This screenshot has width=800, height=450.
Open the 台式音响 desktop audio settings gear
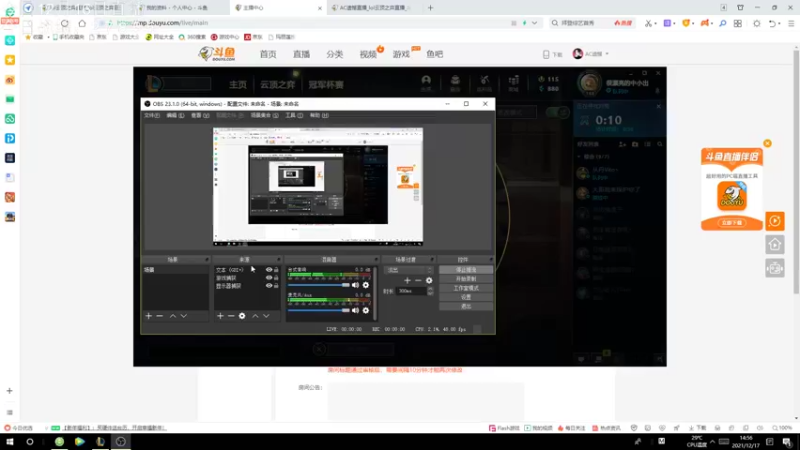(366, 285)
